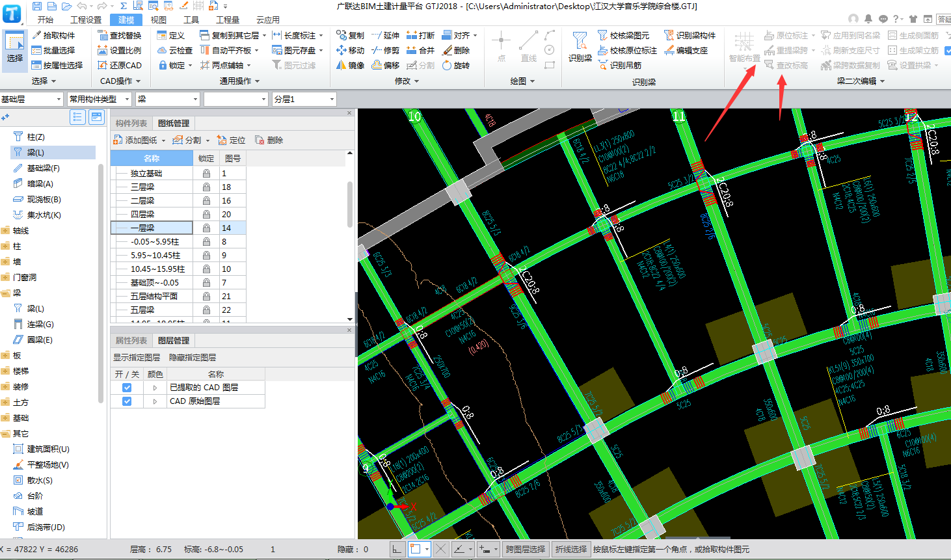Select the 偏移 offset tool
The height and width of the screenshot is (560, 951).
pyautogui.click(x=385, y=65)
